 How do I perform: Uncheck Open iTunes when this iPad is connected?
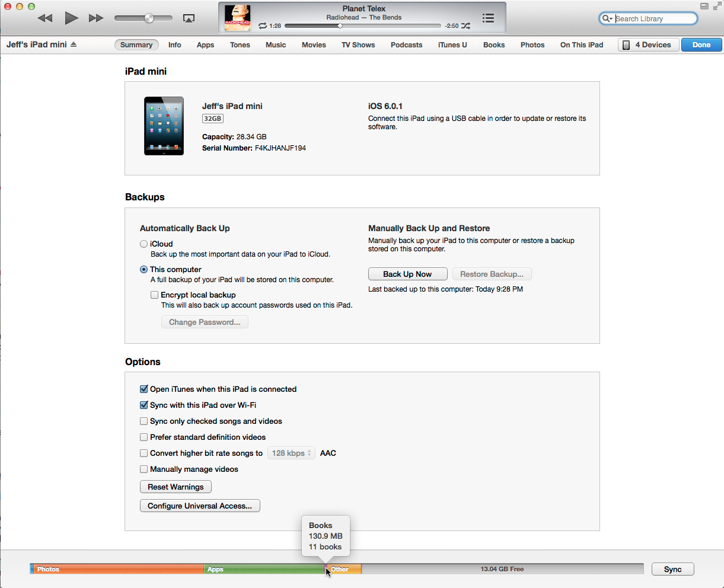pos(143,389)
